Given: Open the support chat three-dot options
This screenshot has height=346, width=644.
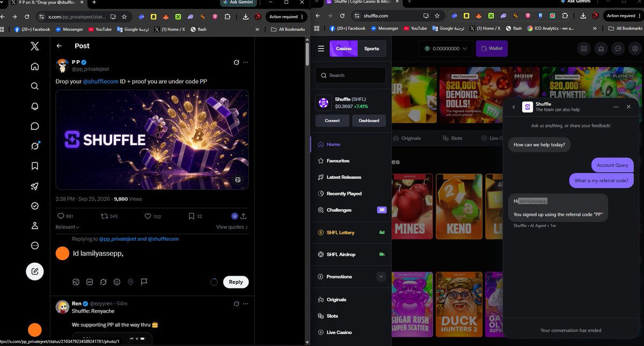Looking at the screenshot, I should 616,107.
